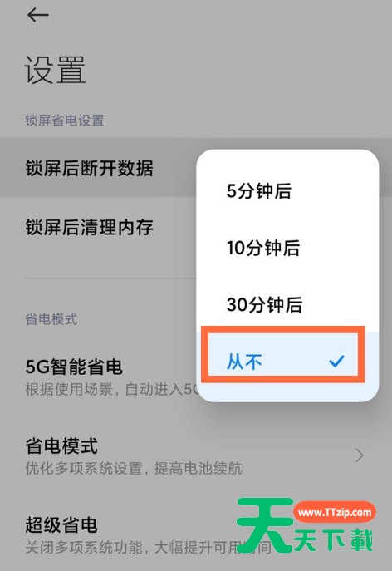The height and width of the screenshot is (571, 392).
Task: Select 30分钟后 in the list
Action: point(287,304)
